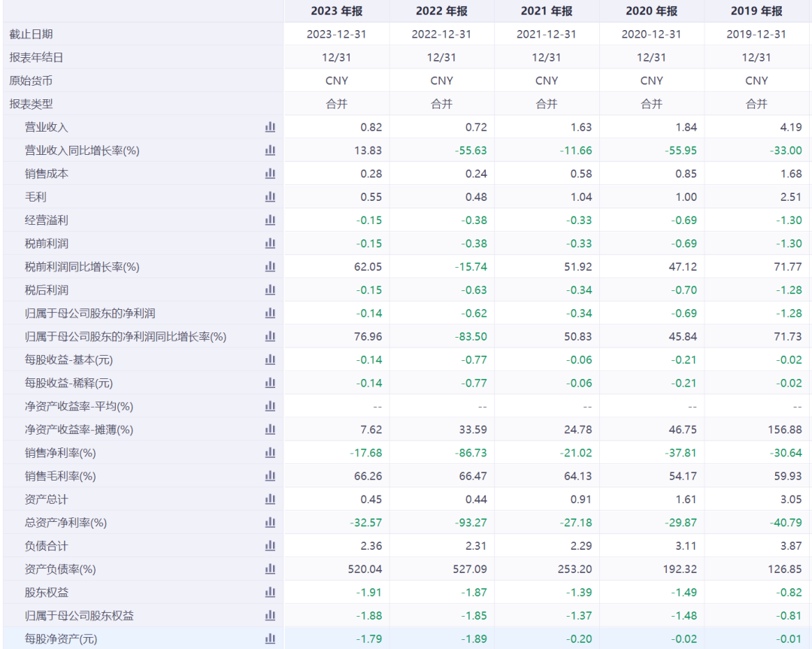
Task: Open chart icon for 资产总计 row
Action: 270,499
